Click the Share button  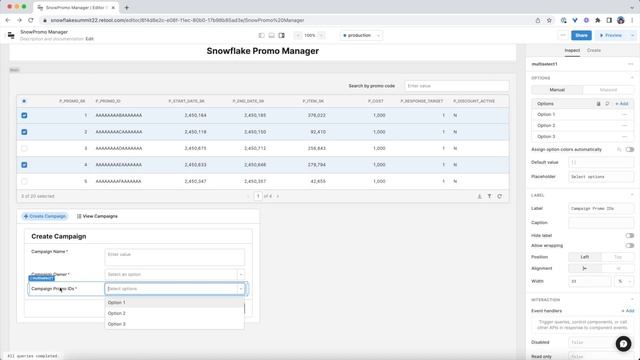(x=581, y=36)
